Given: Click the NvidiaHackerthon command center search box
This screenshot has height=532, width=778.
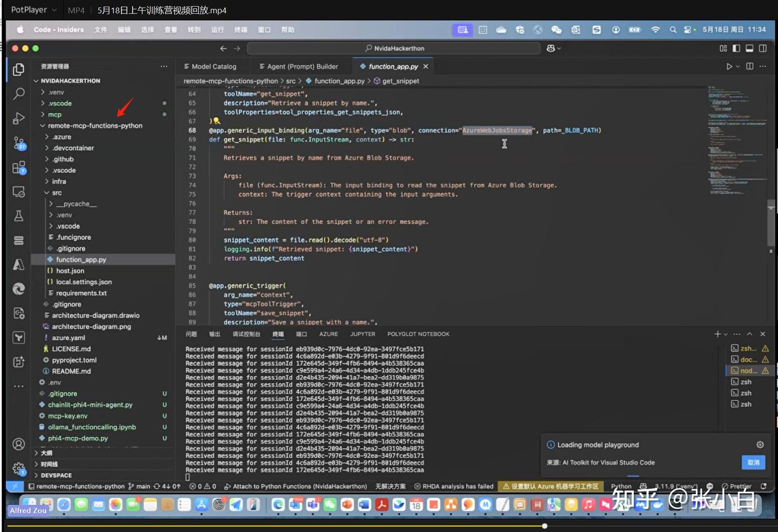Looking at the screenshot, I should point(394,49).
